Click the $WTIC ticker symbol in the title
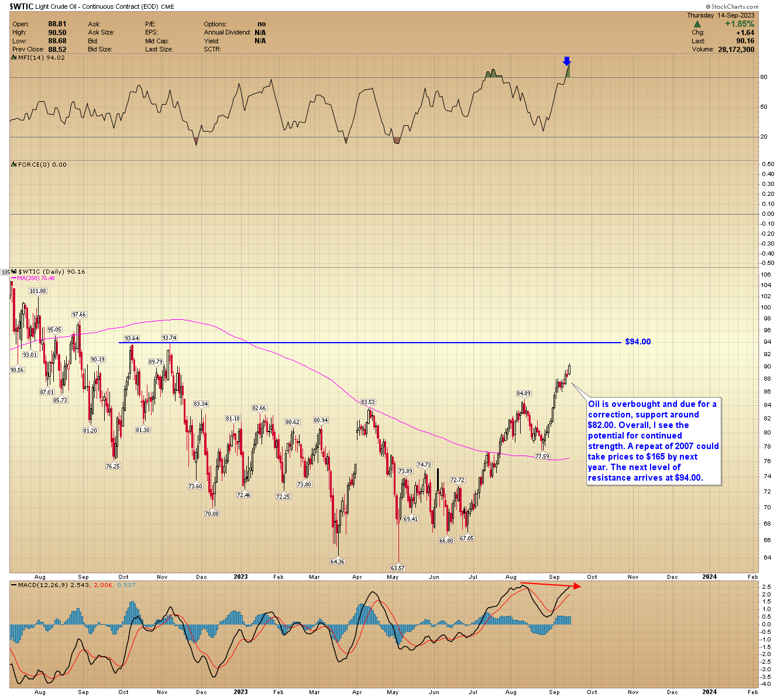Image resolution: width=784 pixels, height=697 pixels. 22,6
